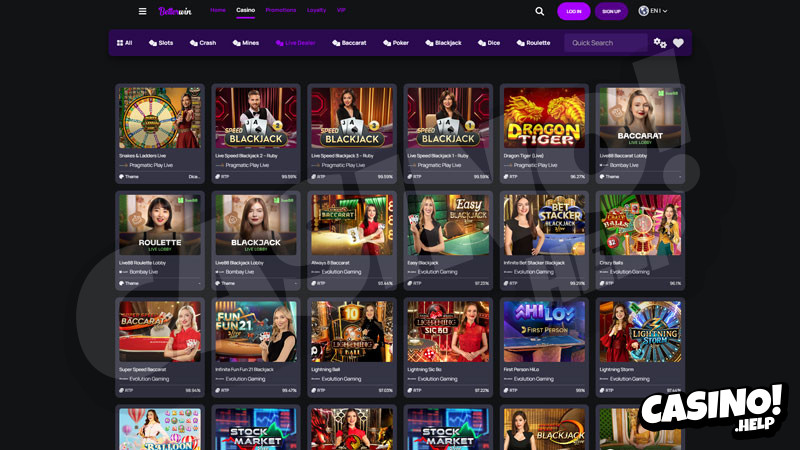Filter by Blackjack category

443,43
